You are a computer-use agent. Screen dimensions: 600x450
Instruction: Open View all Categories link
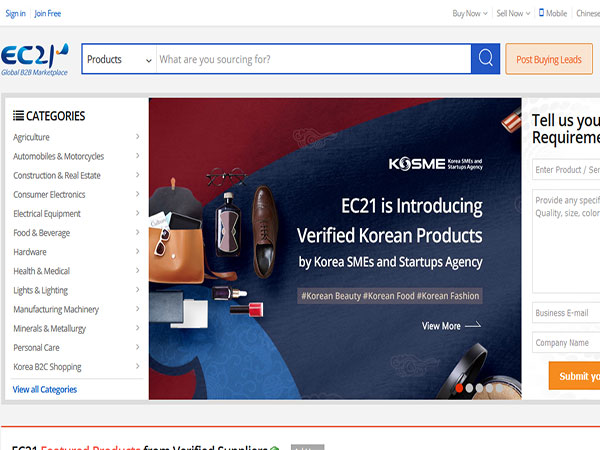[x=45, y=389]
